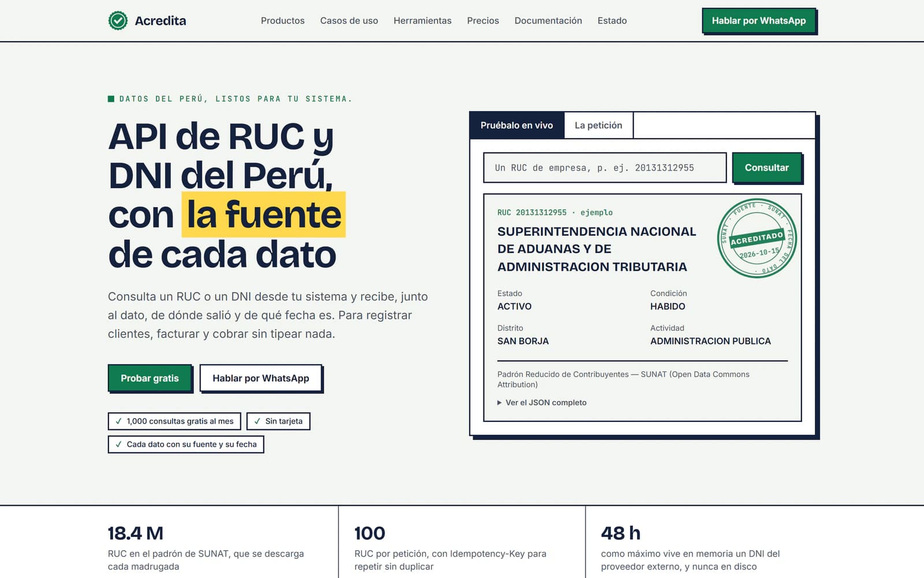
Task: Open Casos de uso in navigation
Action: click(x=349, y=21)
